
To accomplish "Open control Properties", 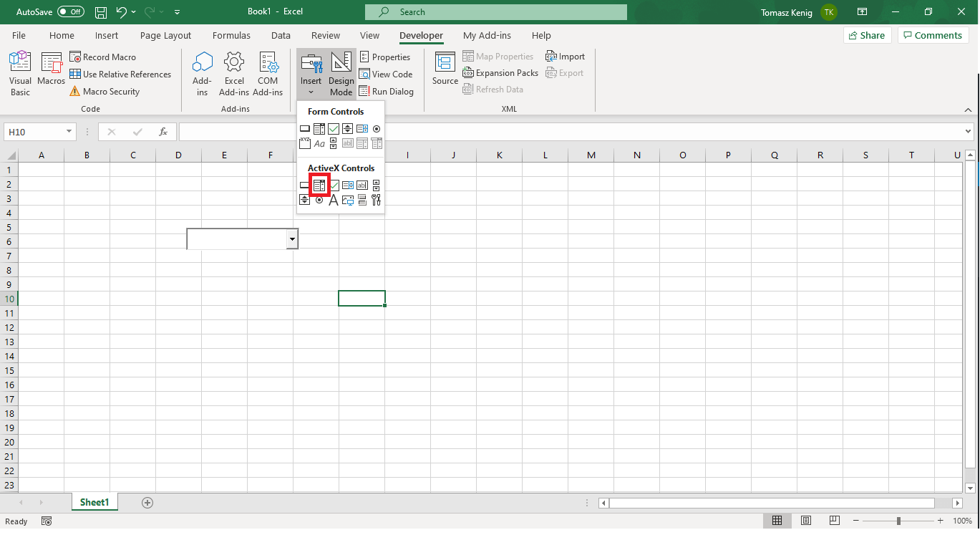I will tap(384, 57).
